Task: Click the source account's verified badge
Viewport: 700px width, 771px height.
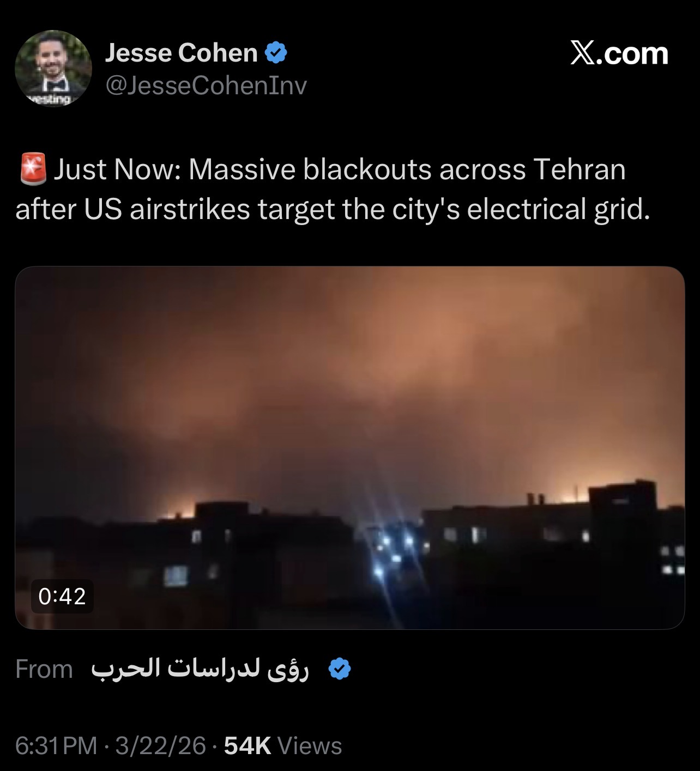Action: 340,669
